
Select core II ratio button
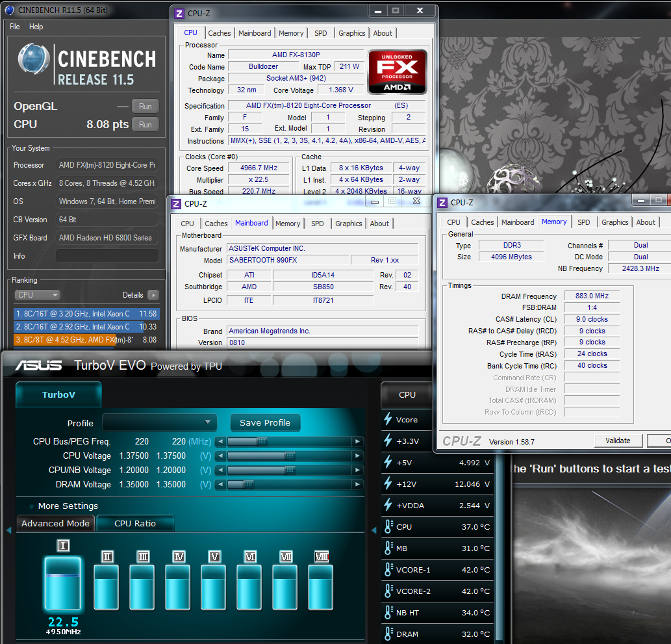pos(107,557)
